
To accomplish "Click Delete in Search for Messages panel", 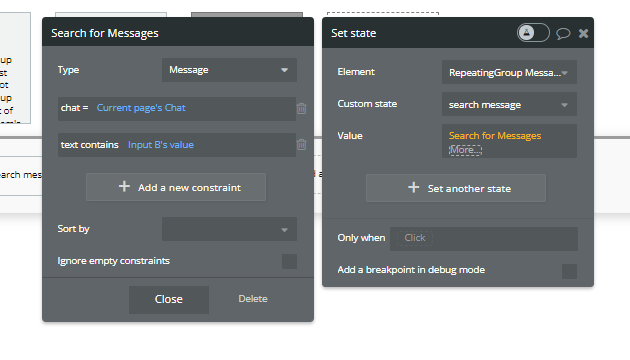I will coord(253,299).
